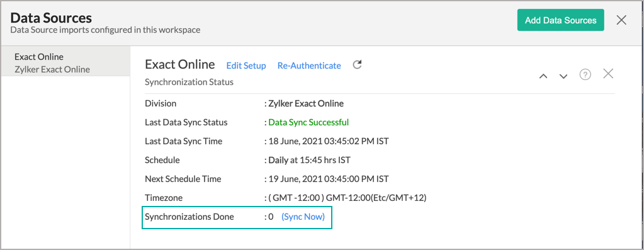Open the help question mark icon
The image size is (644, 250).
[585, 74]
